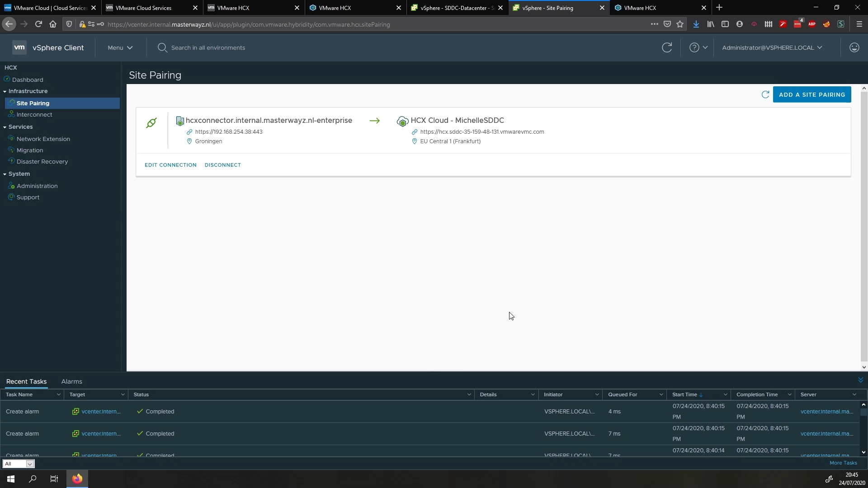This screenshot has width=868, height=488.
Task: Click the Firefox taskbar icon
Action: point(77,479)
